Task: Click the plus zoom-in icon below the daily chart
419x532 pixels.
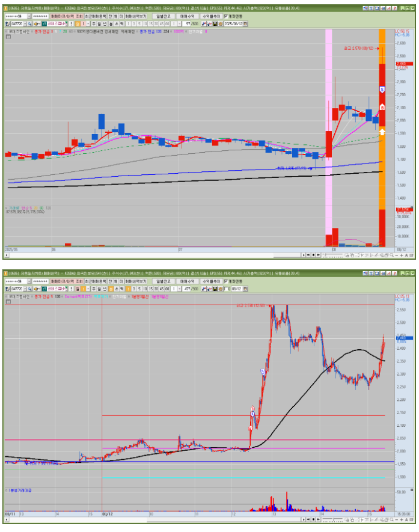Action: point(402,255)
